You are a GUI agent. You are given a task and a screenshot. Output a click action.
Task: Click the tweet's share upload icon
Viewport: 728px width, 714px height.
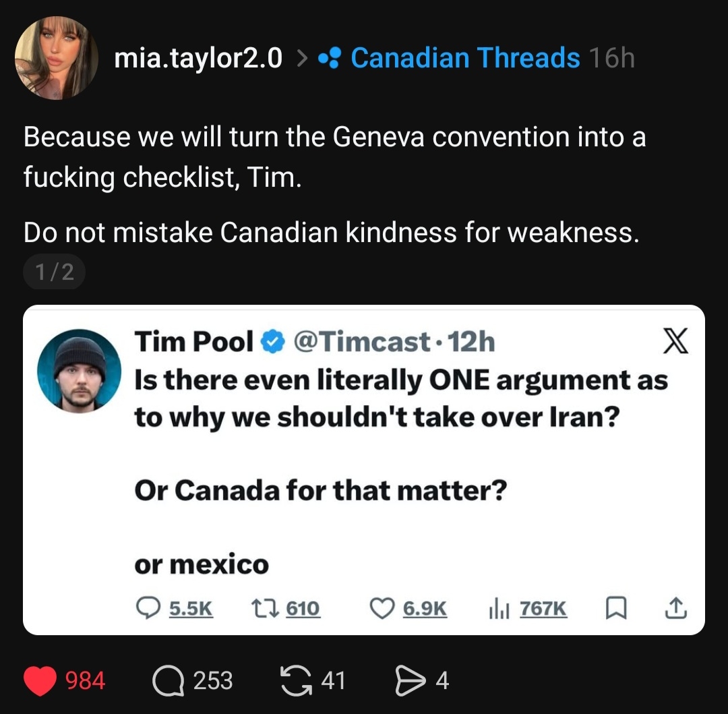[x=675, y=608]
